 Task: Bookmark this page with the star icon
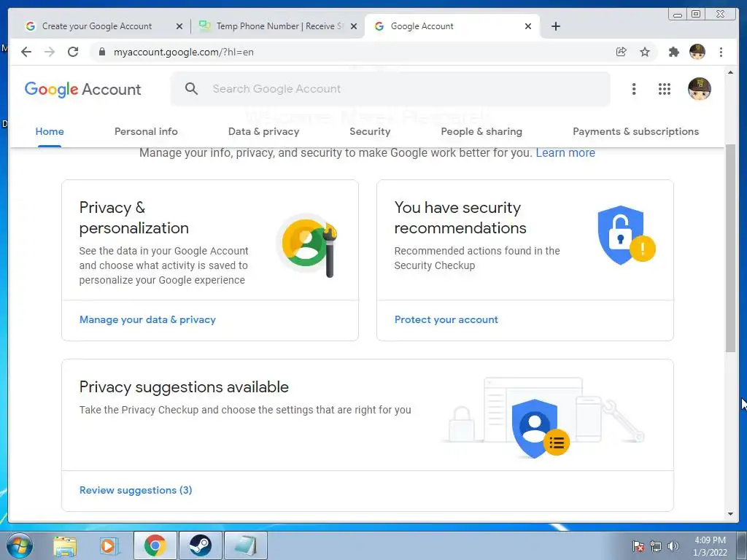645,52
